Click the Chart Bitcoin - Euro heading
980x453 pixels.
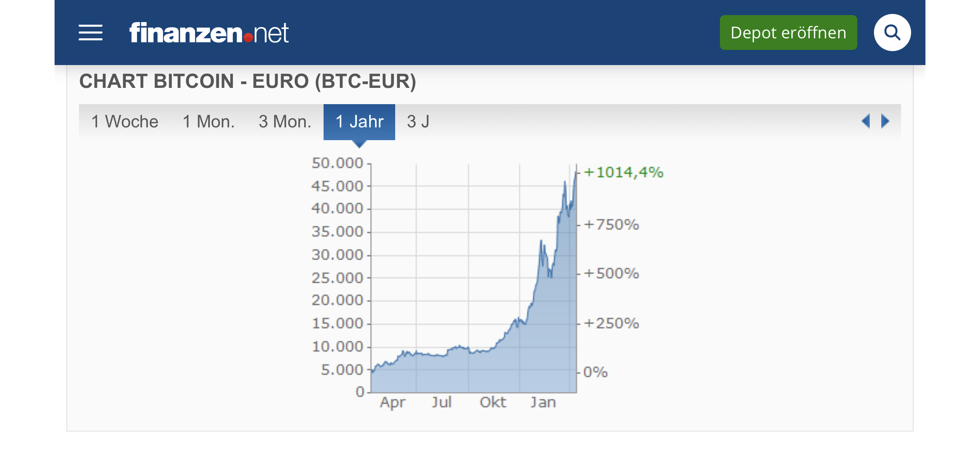tap(248, 81)
